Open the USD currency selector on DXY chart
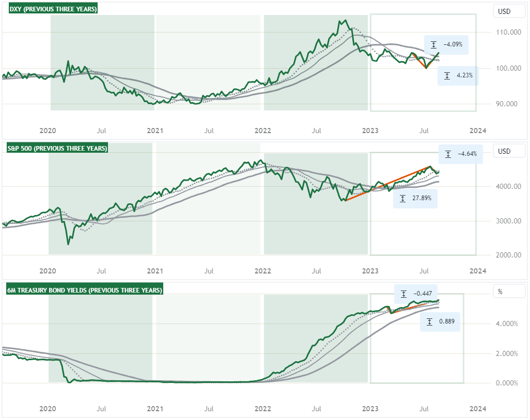The height and width of the screenshot is (420, 530). [x=504, y=11]
